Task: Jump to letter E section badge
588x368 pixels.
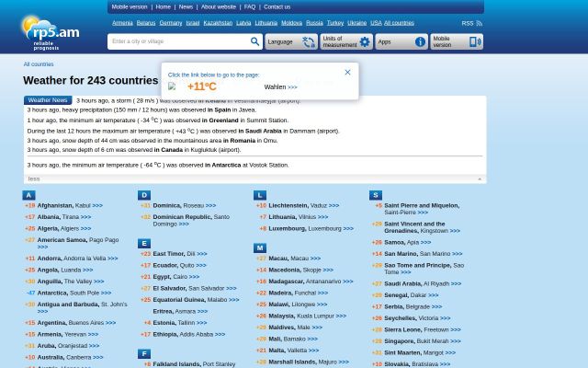Action: (144, 243)
